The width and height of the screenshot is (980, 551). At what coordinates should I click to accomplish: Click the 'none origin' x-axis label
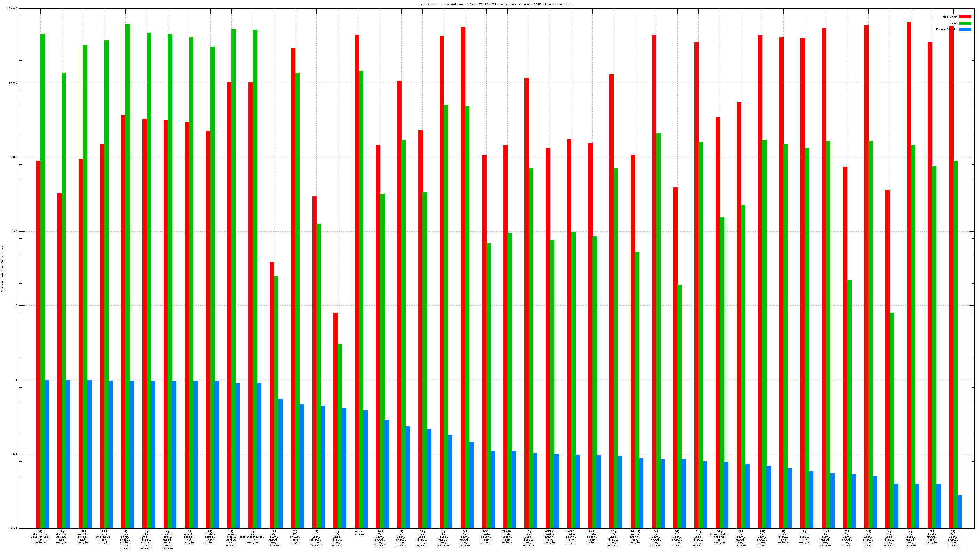tap(358, 533)
